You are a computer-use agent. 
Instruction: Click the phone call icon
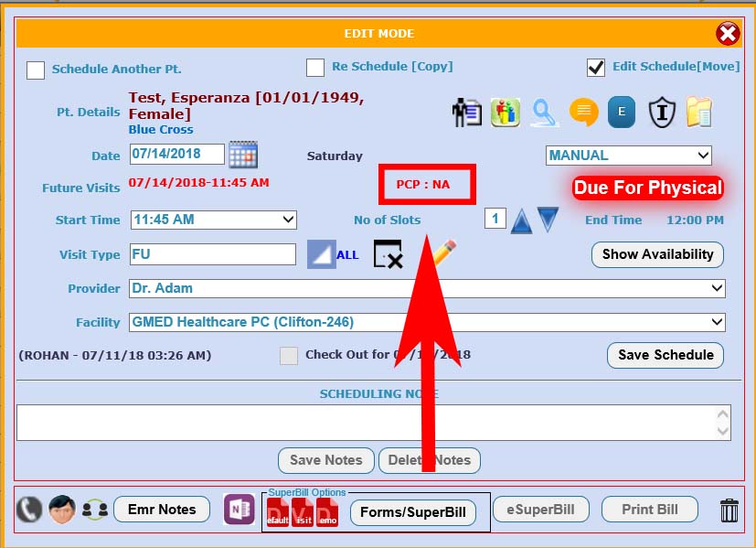28,510
